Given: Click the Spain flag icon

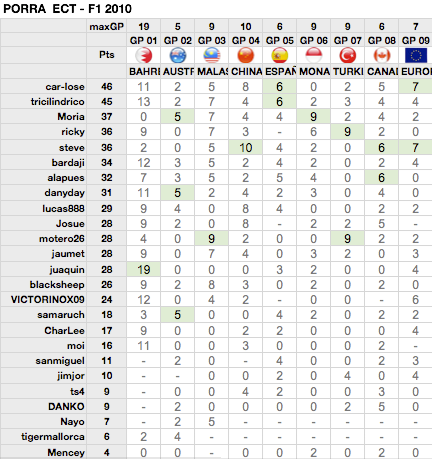Looking at the screenshot, I should click(x=280, y=55).
